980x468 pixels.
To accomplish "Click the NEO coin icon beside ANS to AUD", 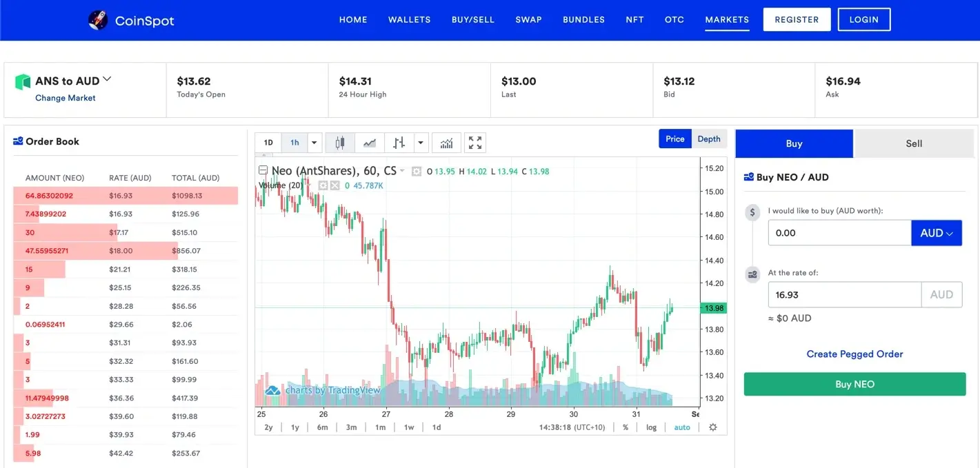I will click(x=23, y=82).
